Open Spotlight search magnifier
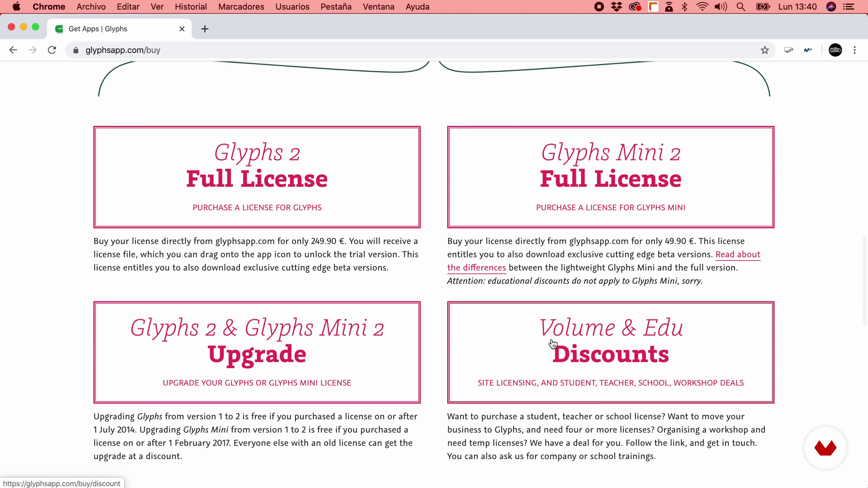This screenshot has width=868, height=488. [740, 7]
